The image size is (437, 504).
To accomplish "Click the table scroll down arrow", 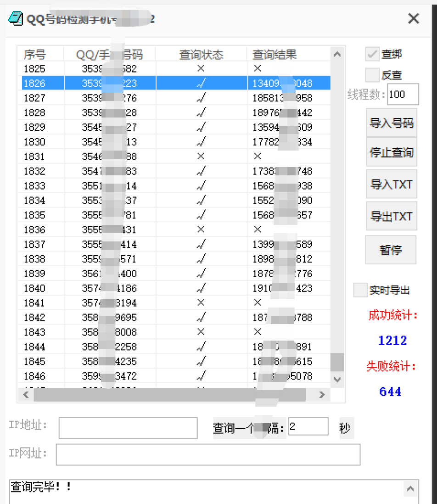I will tap(337, 379).
